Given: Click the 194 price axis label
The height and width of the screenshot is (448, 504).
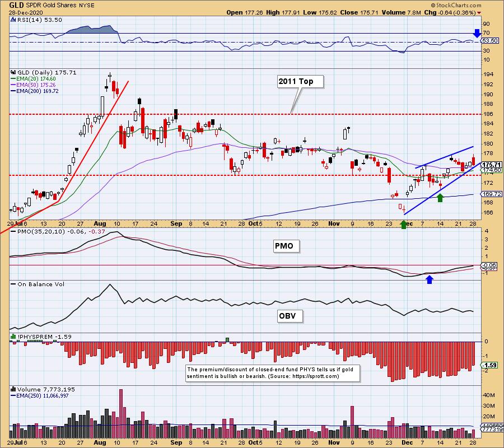Looking at the screenshot, I should coord(488,74).
